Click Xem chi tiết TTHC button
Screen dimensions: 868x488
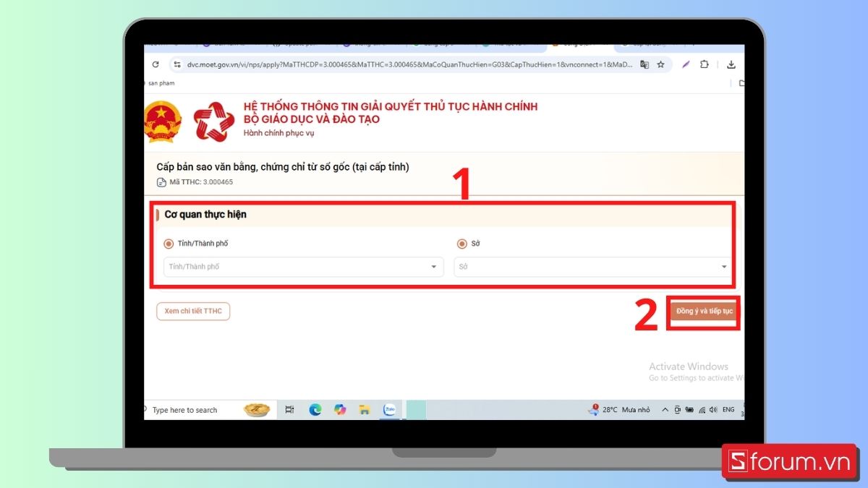(193, 311)
